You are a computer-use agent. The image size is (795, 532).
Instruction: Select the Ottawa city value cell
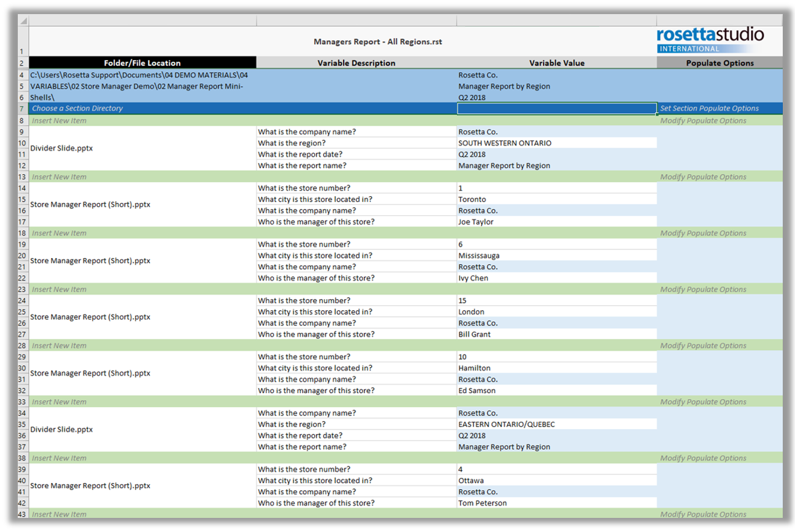click(x=556, y=481)
